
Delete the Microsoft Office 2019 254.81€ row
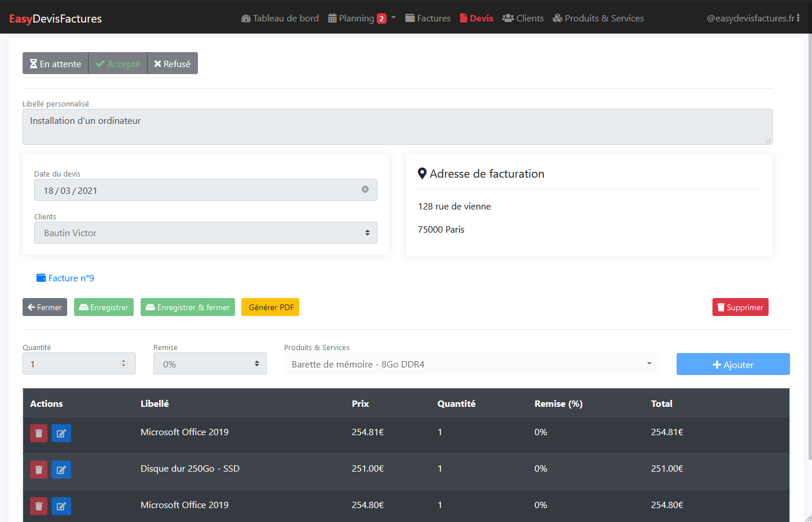pyautogui.click(x=39, y=433)
